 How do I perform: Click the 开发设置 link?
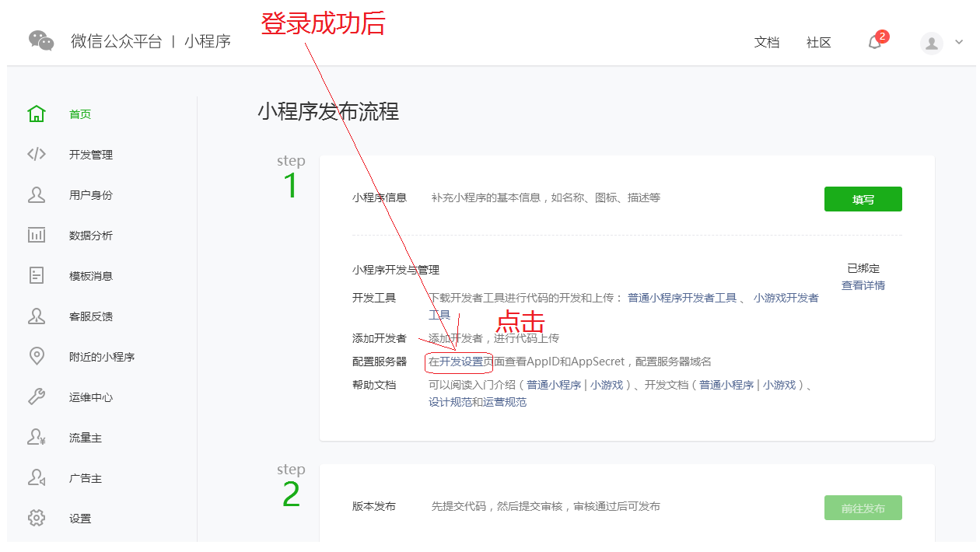[x=461, y=362]
